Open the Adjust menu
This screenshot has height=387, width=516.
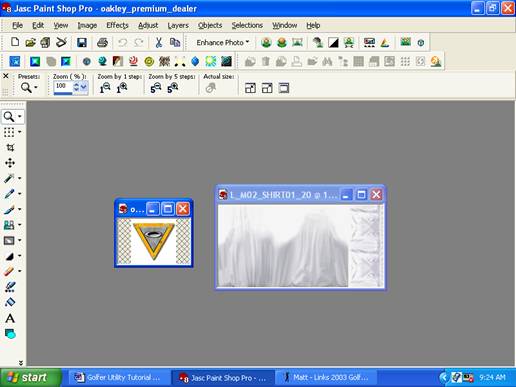(x=148, y=25)
